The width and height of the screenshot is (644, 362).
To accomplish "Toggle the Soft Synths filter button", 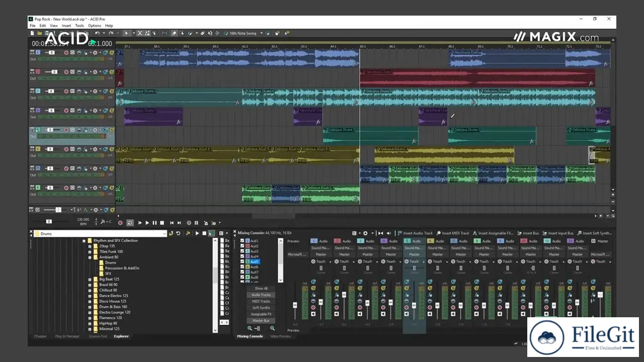I will pyautogui.click(x=261, y=308).
